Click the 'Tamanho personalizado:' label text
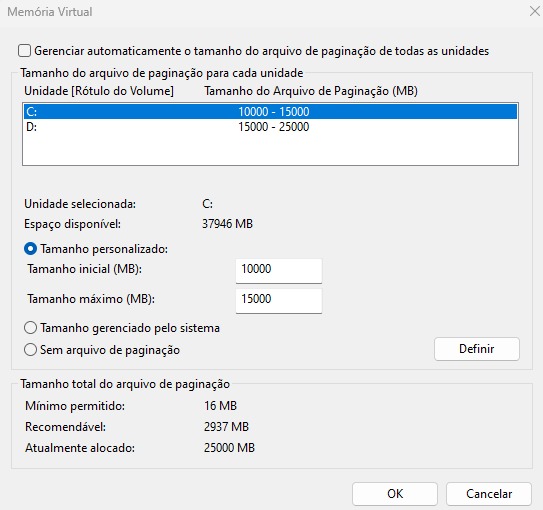This screenshot has width=543, height=510. click(x=104, y=249)
